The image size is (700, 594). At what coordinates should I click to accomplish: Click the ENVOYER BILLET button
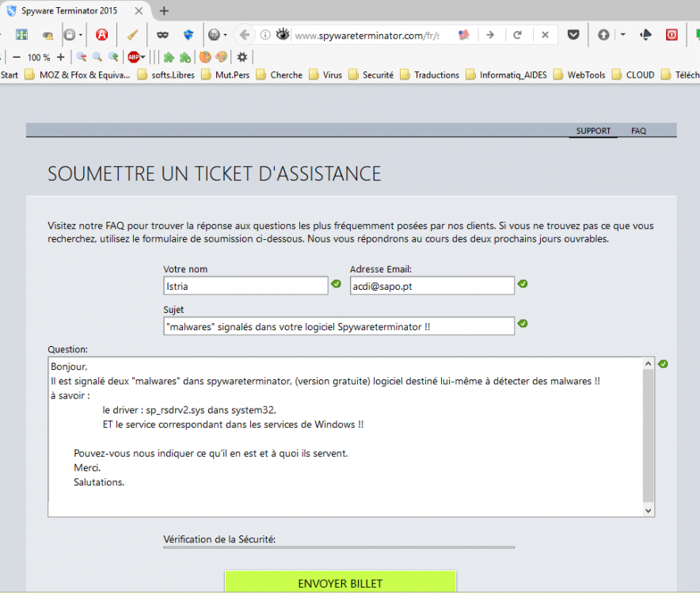(340, 583)
